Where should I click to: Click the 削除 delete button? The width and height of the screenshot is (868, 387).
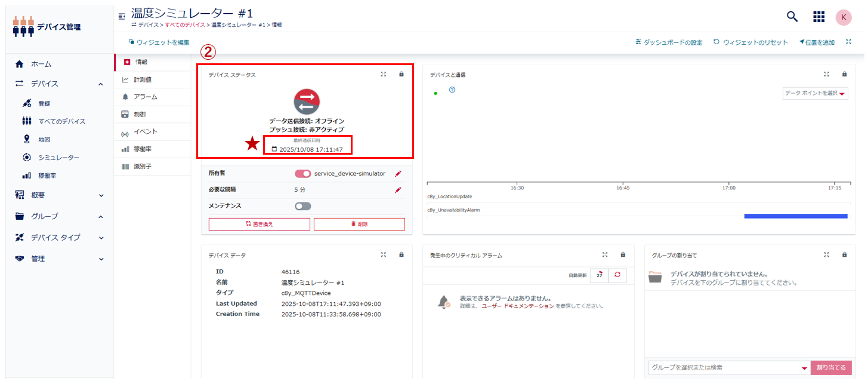(x=359, y=224)
